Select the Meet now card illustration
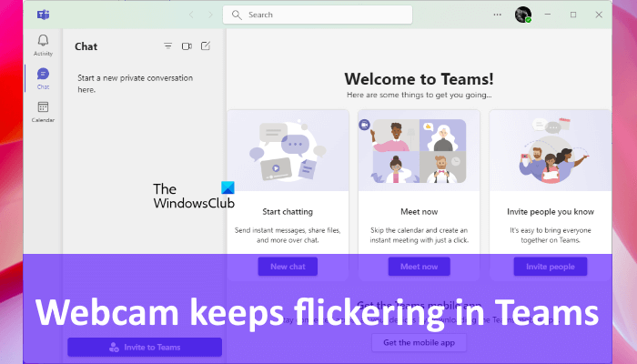637x364 pixels. pyautogui.click(x=419, y=150)
